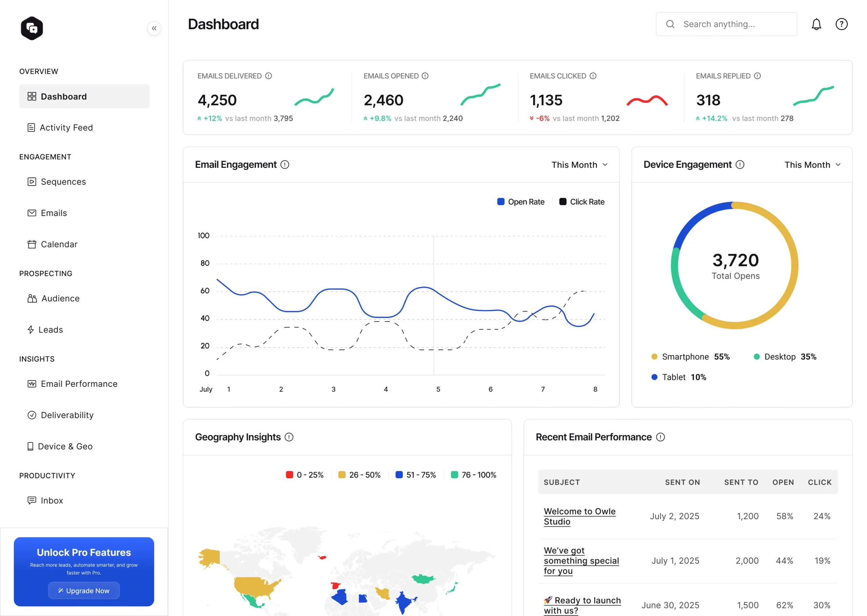Click the Upgrade Now button

[84, 591]
